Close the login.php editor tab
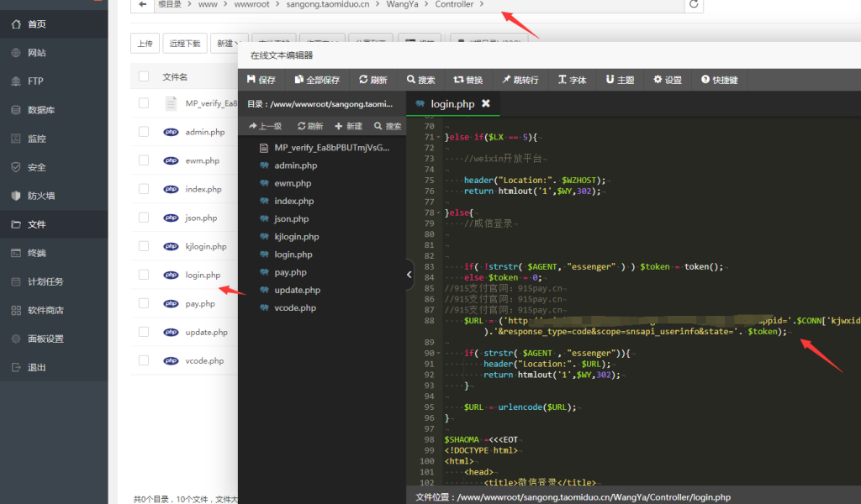Screen dimensions: 861x504 coord(486,104)
